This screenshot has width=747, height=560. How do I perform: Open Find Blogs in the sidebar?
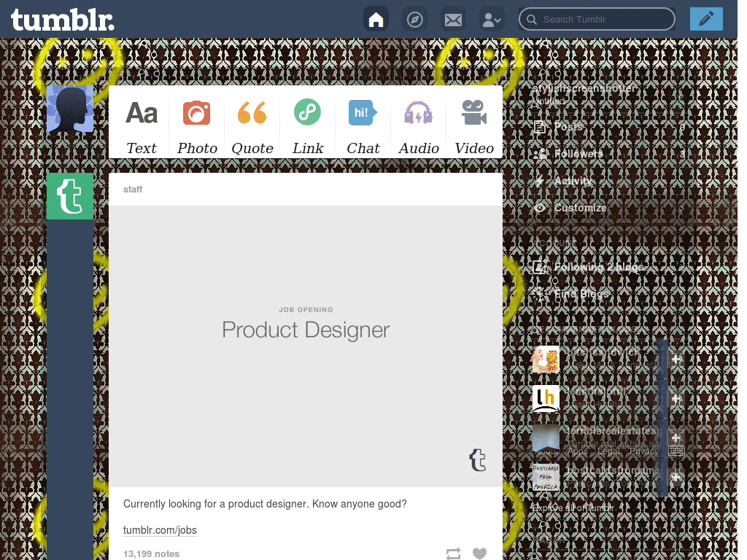(609, 294)
